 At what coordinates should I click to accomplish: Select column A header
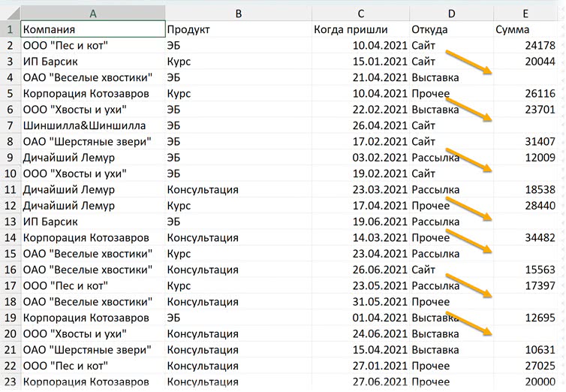[x=93, y=14]
